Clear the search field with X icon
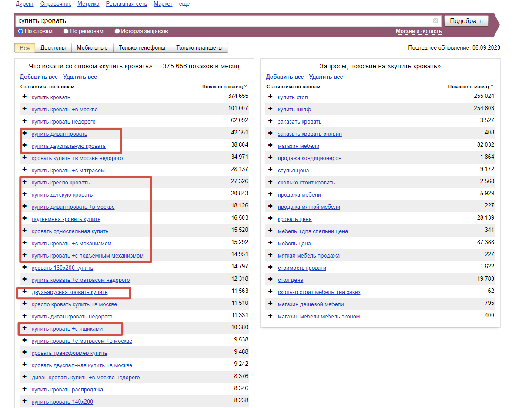Screen dimensions: 532x408 tap(435, 21)
